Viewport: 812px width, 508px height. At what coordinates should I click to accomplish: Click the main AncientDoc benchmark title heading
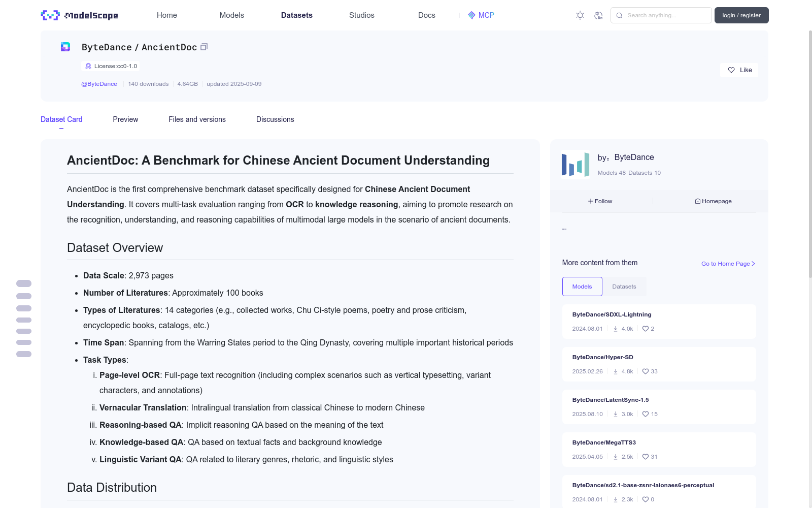click(x=279, y=161)
